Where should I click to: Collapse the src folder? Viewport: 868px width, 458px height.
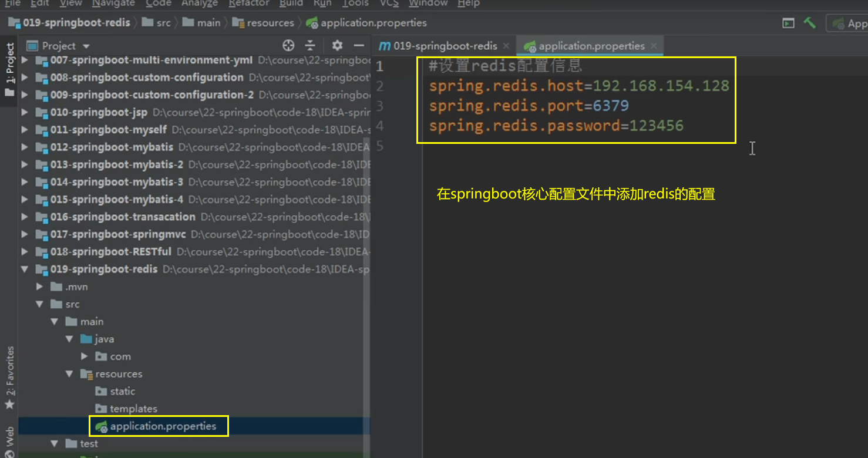(x=40, y=304)
